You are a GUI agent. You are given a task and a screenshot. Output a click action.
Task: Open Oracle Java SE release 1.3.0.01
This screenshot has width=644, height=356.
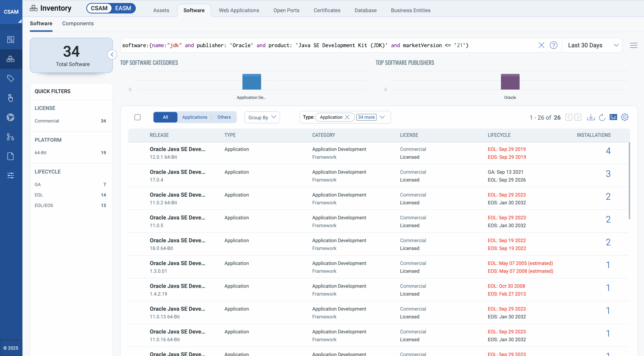[x=177, y=263]
